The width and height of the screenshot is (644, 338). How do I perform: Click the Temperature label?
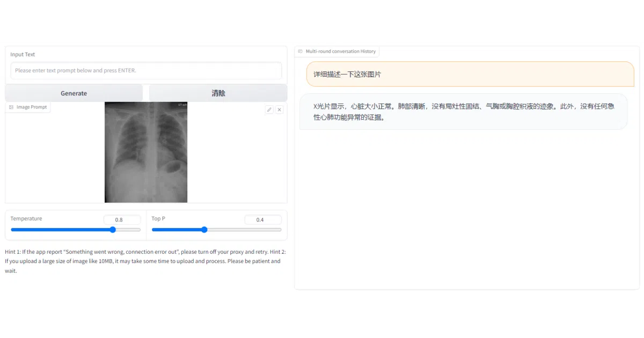(26, 218)
